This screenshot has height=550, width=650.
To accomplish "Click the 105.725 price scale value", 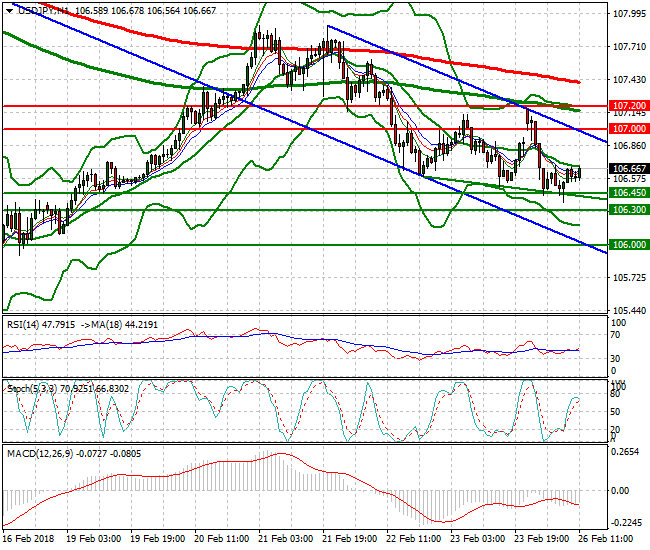I will point(629,277).
